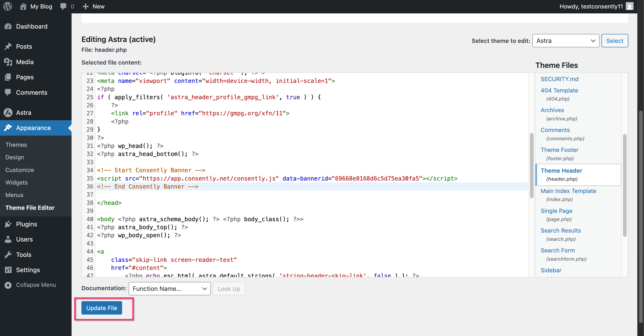This screenshot has width=644, height=336.
Task: Click the Posts pushpin icon
Action: 8,46
